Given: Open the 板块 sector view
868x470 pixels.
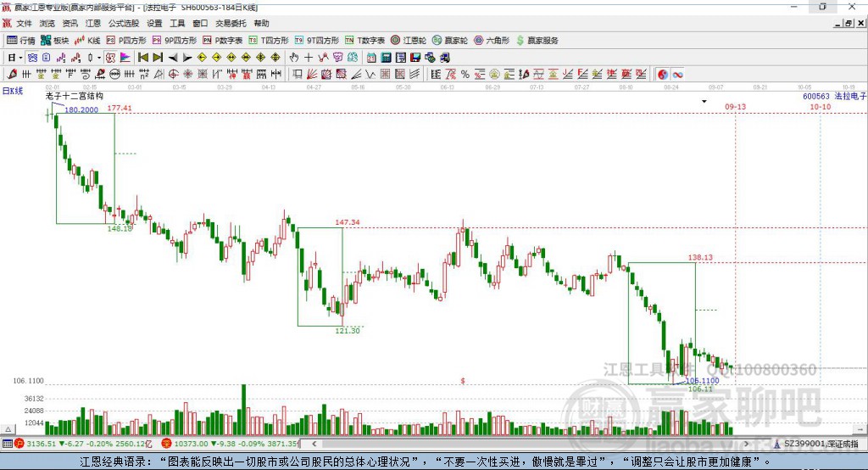Looking at the screenshot, I should click(55, 41).
